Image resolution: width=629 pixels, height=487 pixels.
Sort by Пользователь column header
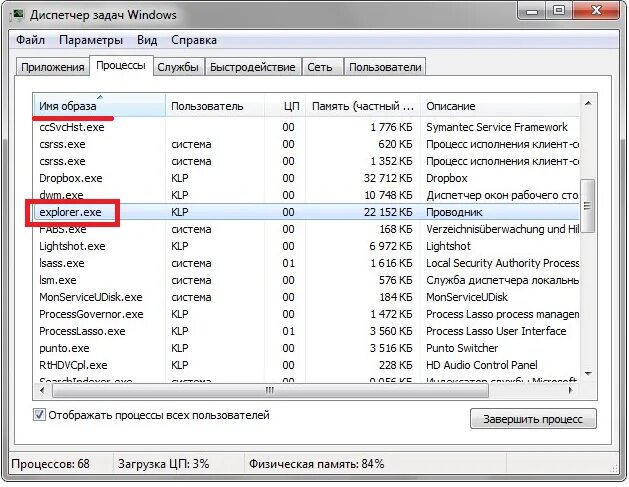click(x=215, y=106)
